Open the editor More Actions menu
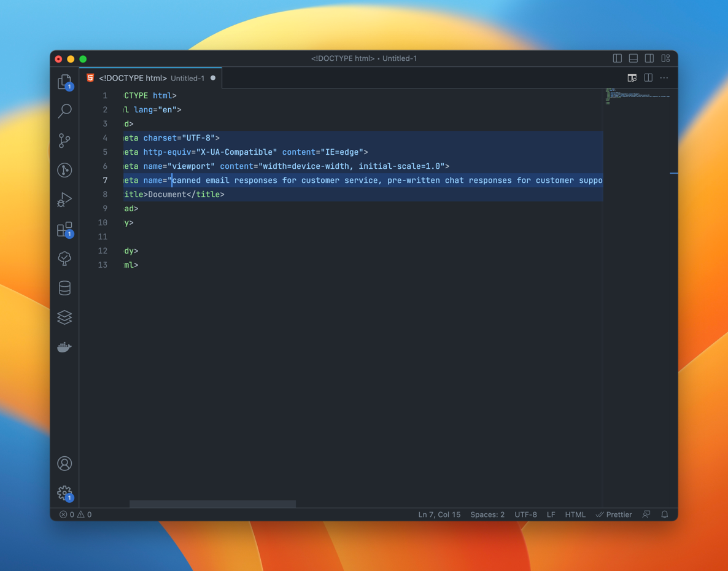 pyautogui.click(x=664, y=78)
